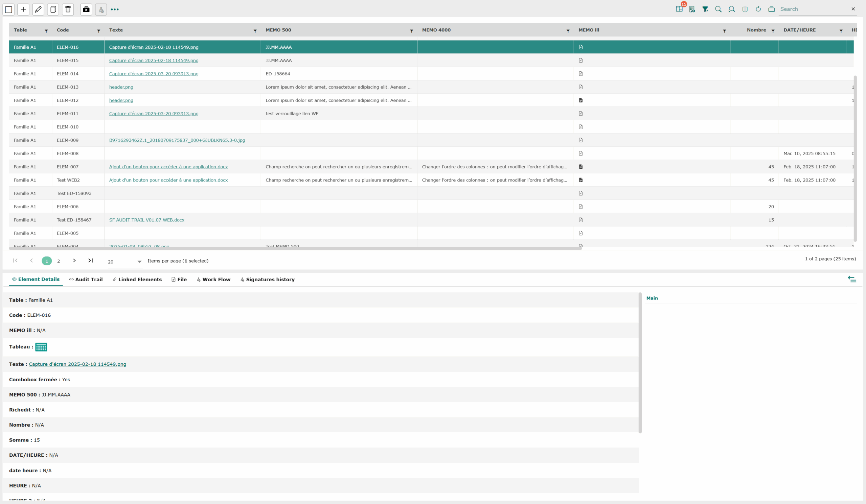Toggle the split column view icon

click(745, 9)
